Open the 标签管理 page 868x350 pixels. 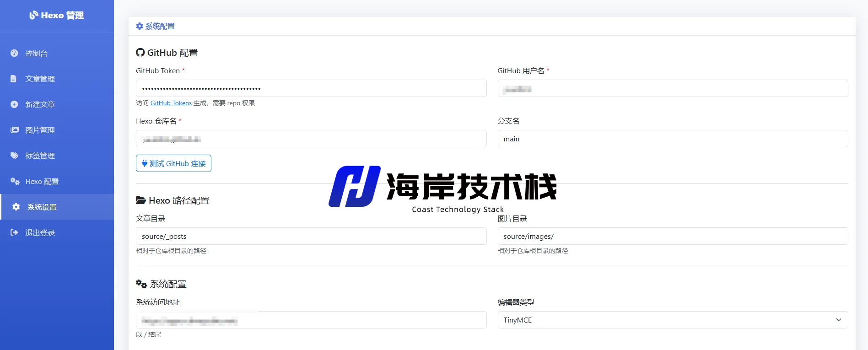tap(57, 156)
